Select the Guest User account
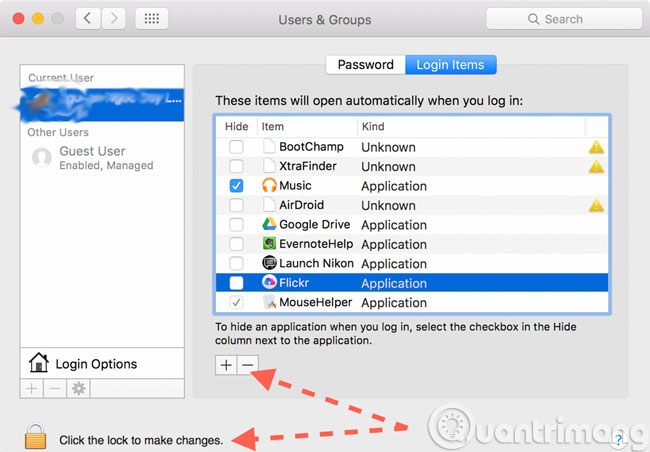 tap(102, 158)
